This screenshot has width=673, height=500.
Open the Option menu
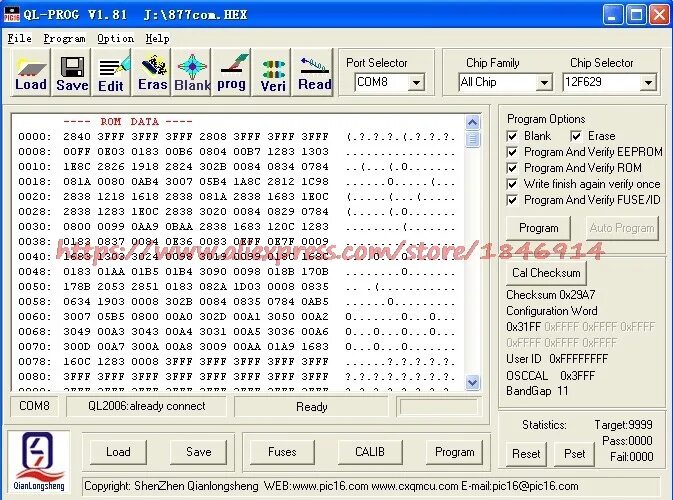click(x=115, y=39)
